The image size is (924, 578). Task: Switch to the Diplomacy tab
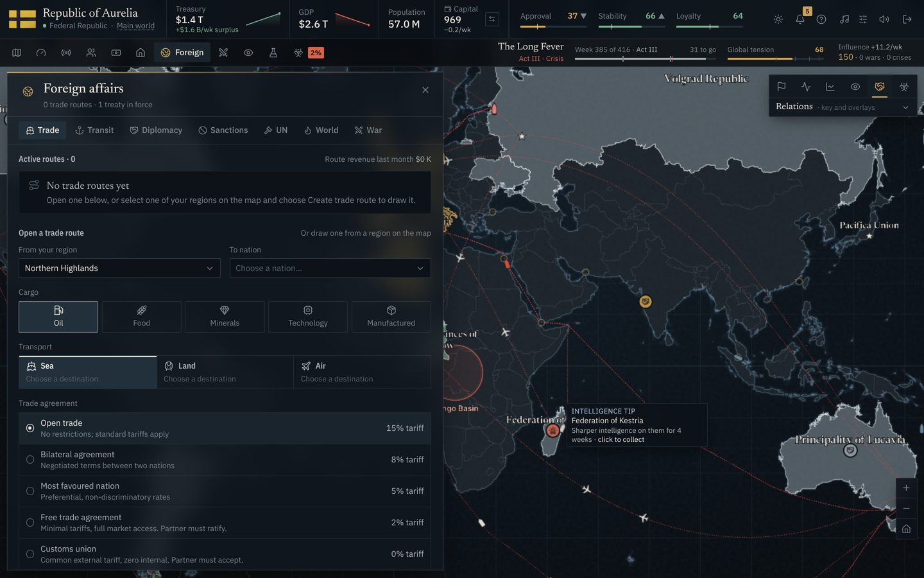[x=156, y=130]
